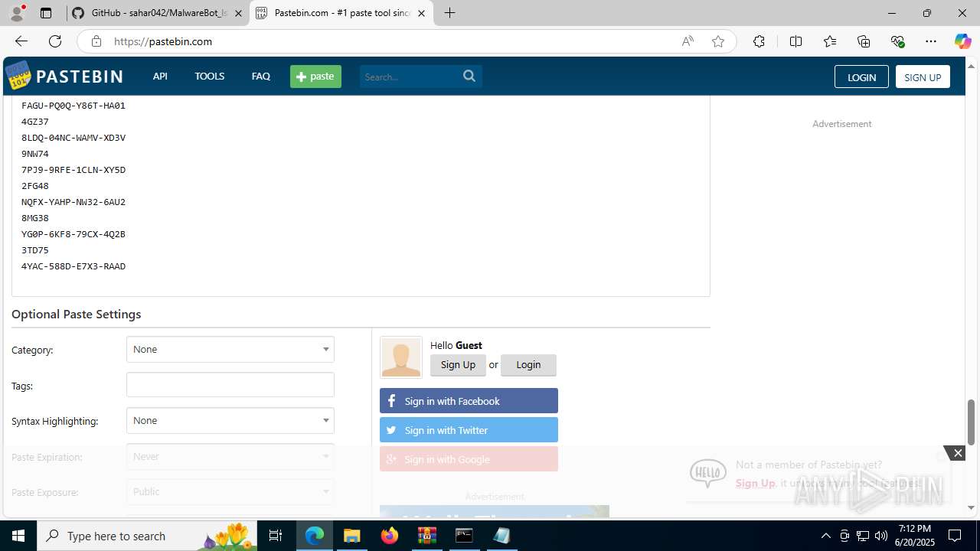Click the page vertical scrollbar thumb
This screenshot has height=551, width=980.
click(x=972, y=422)
